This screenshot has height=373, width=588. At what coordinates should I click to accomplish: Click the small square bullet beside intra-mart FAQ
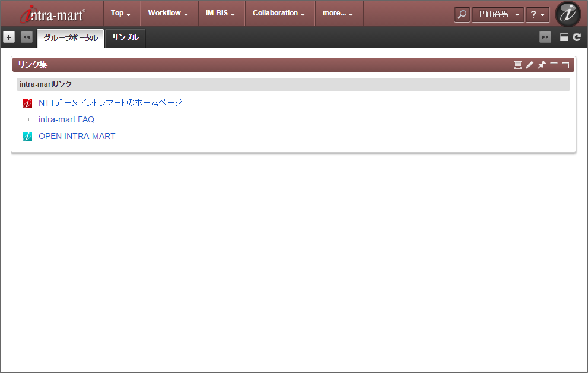click(x=27, y=119)
